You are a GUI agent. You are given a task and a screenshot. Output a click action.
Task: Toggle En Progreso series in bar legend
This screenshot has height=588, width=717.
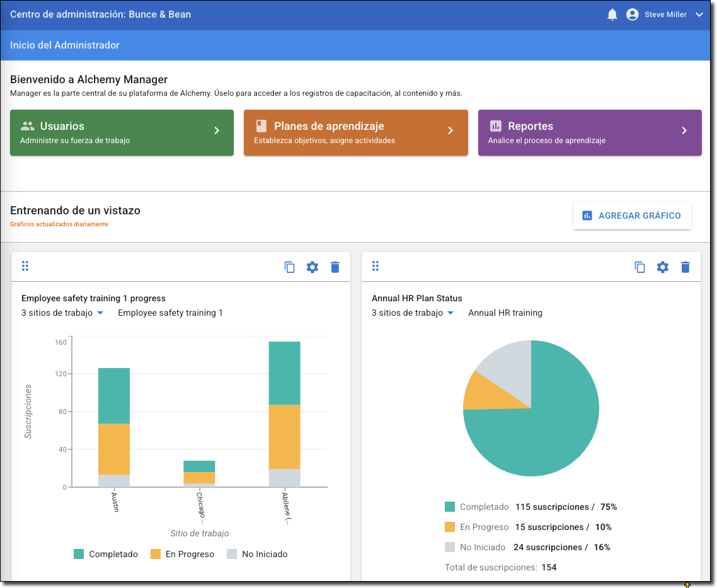[x=182, y=555]
